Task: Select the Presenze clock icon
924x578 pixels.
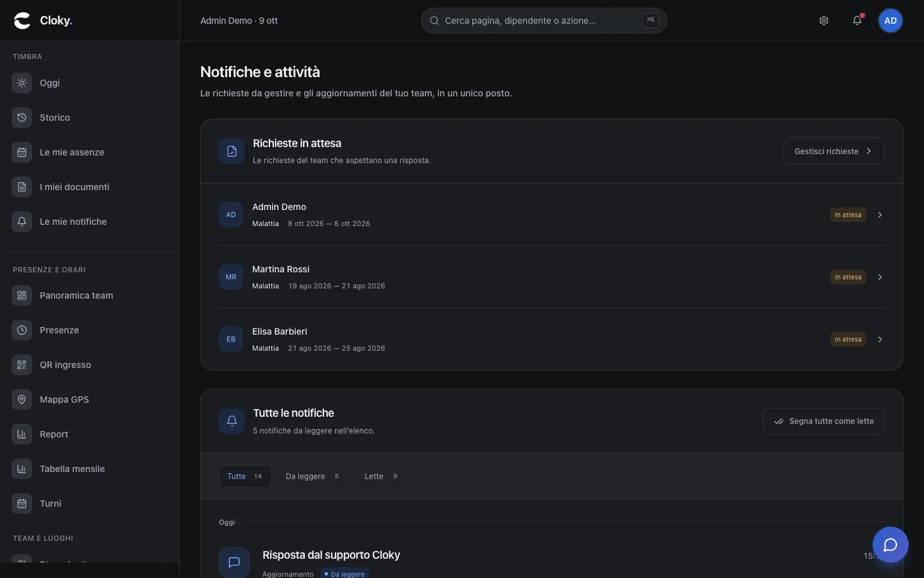Action: 22,330
